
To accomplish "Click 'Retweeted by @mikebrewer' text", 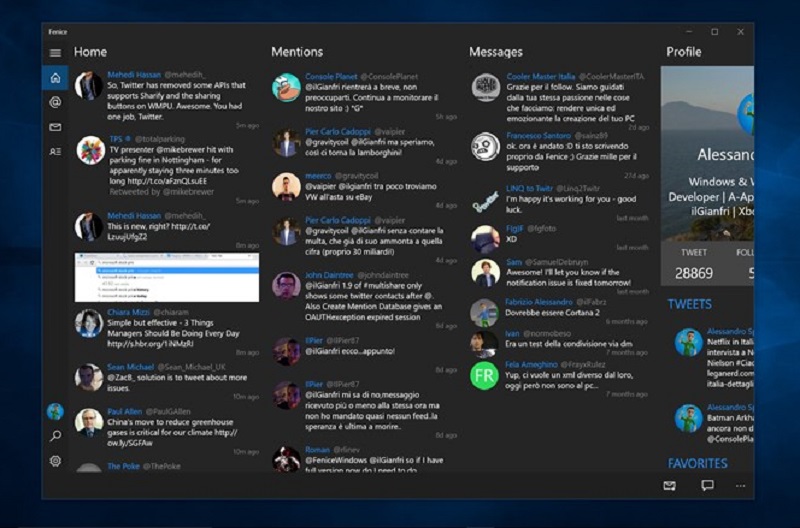I will (162, 192).
